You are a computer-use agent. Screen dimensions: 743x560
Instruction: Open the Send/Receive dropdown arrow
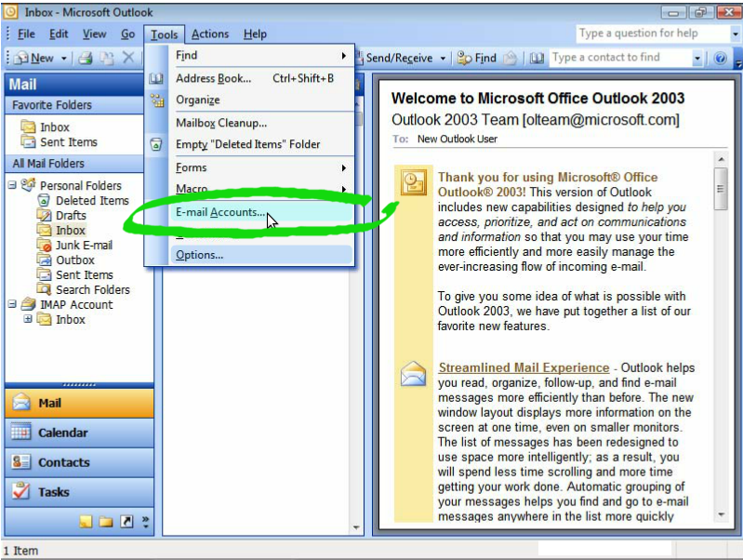pyautogui.click(x=443, y=59)
